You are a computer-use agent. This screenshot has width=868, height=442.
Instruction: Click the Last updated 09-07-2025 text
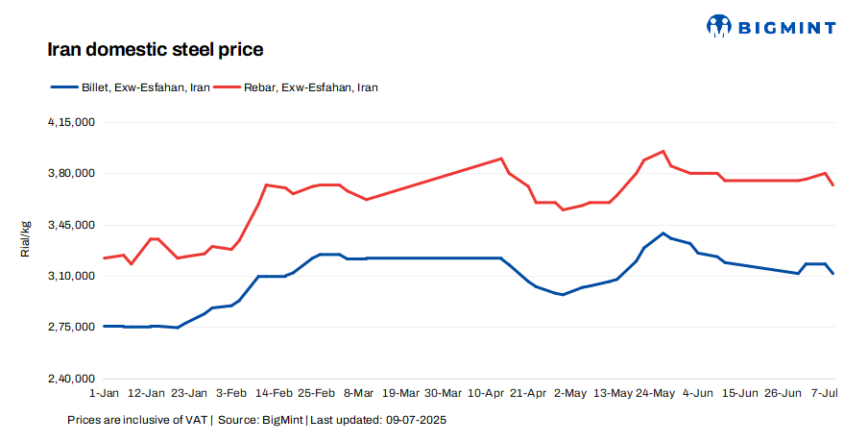[x=379, y=421]
